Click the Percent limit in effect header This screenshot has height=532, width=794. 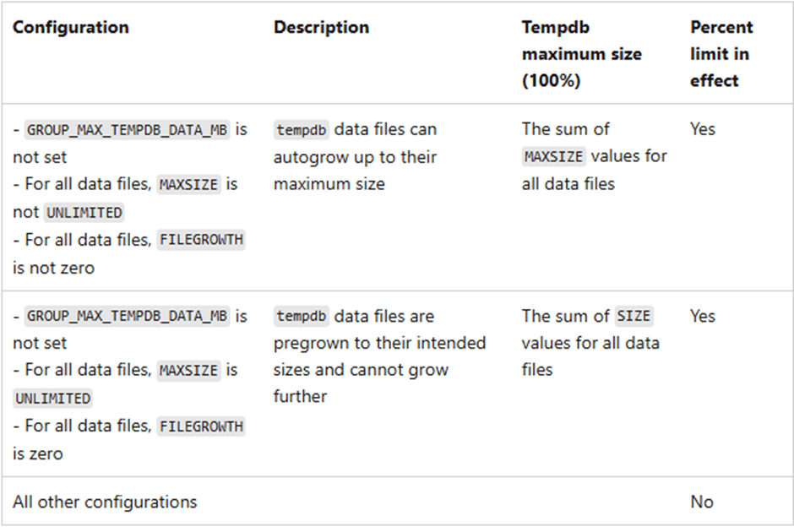coord(721,54)
